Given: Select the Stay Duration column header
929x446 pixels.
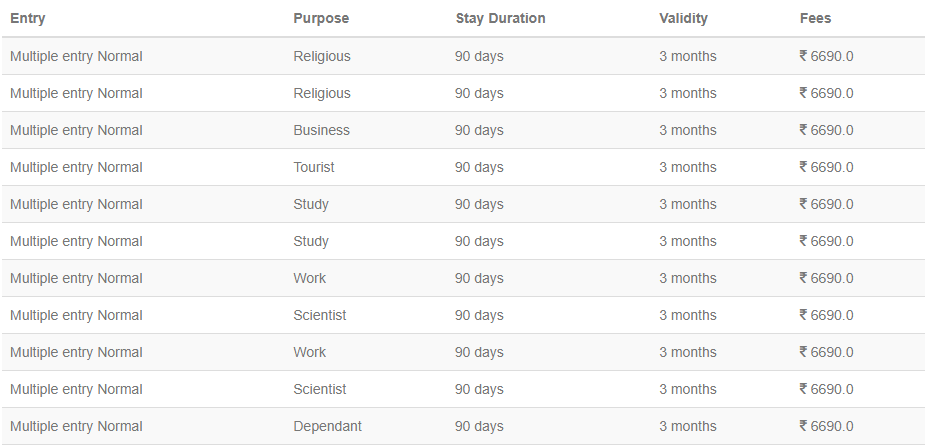Looking at the screenshot, I should tap(500, 18).
